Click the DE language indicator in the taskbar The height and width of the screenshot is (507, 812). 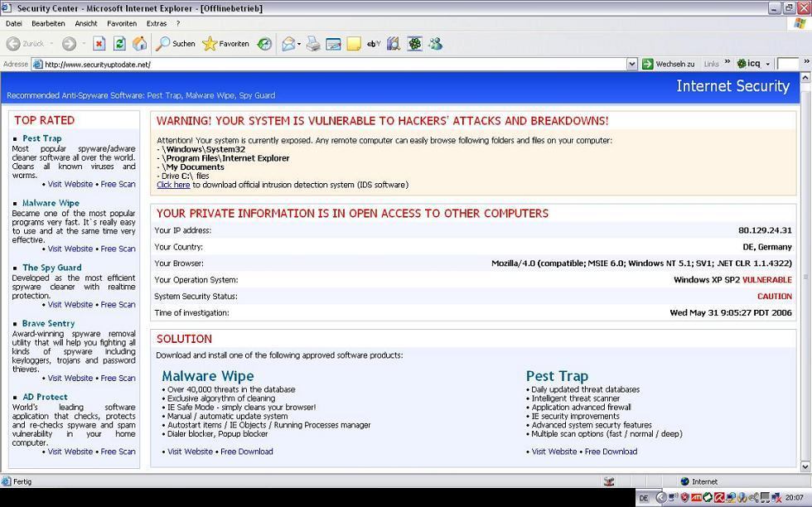point(644,498)
